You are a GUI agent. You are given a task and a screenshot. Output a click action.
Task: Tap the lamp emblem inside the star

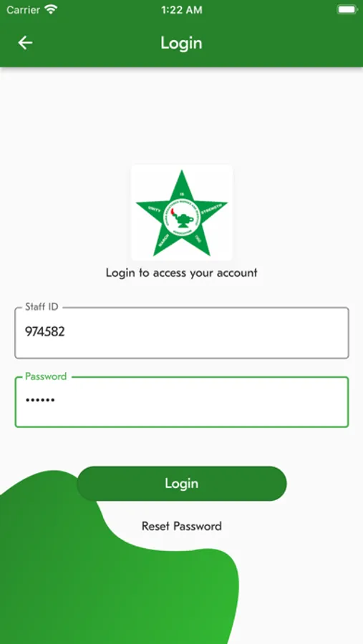tap(182, 218)
